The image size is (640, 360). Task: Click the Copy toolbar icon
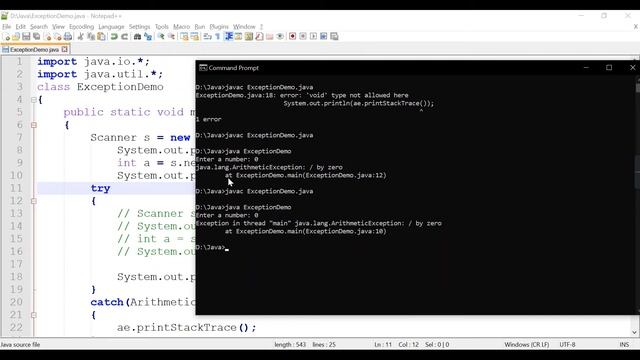pos(91,36)
